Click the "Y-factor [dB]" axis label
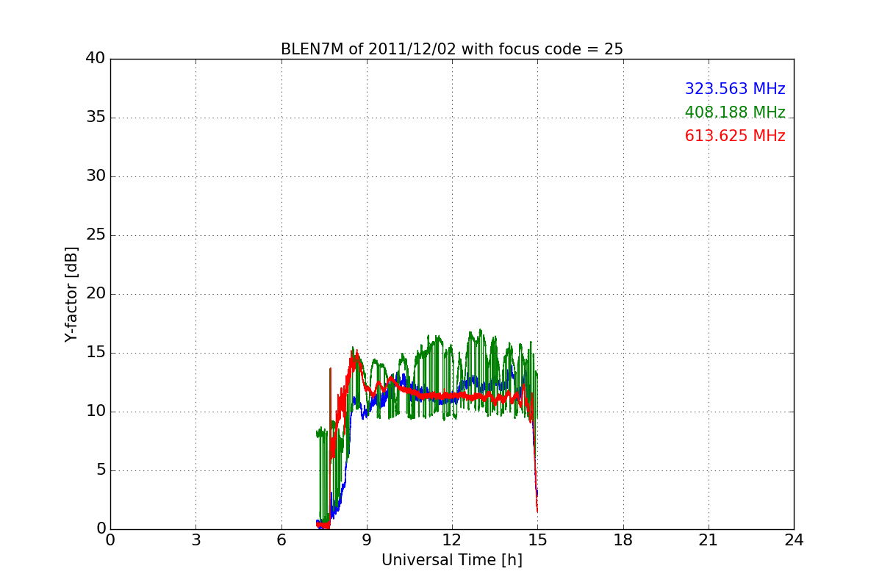882x588 pixels. coord(71,294)
